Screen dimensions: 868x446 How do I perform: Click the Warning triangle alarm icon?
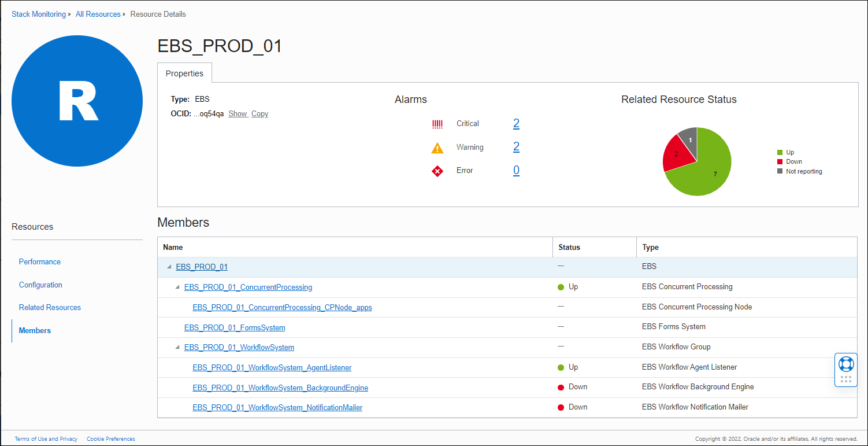coord(437,148)
